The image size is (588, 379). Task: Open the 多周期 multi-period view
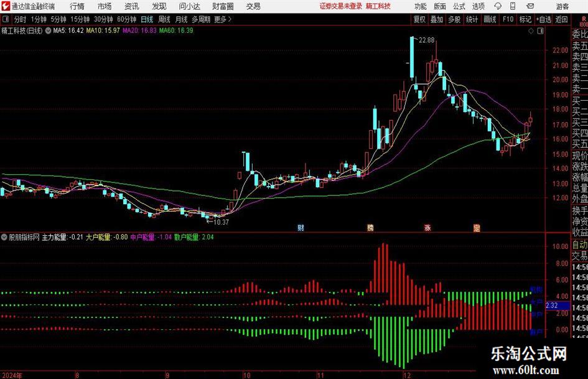[x=201, y=19]
